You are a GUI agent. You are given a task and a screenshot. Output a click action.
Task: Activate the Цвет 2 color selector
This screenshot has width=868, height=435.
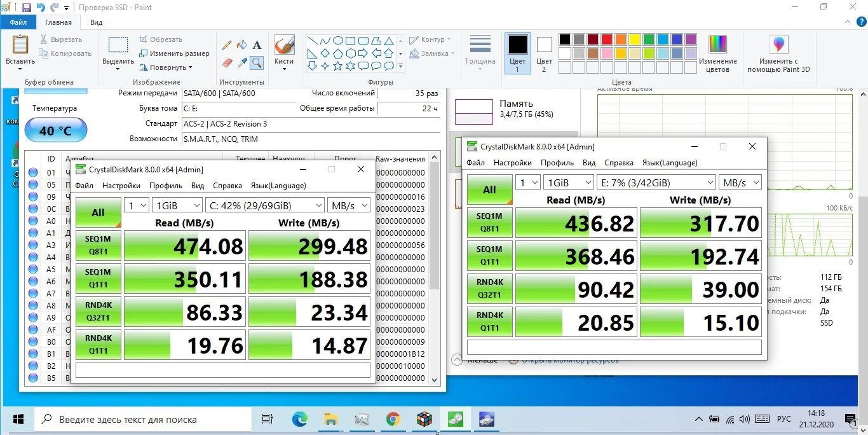(x=544, y=53)
